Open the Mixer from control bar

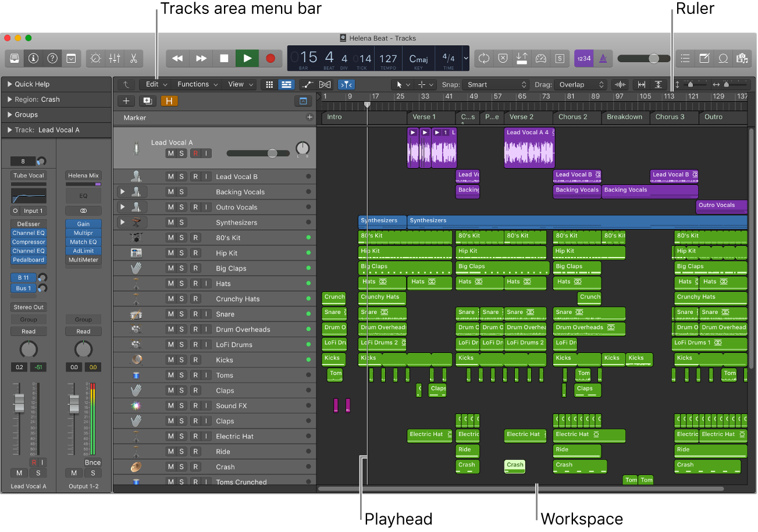pos(115,58)
